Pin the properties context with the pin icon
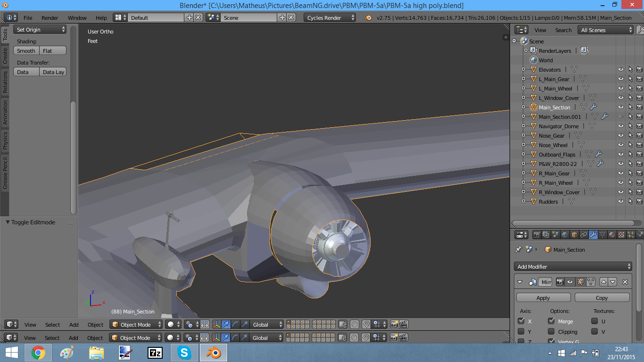The width and height of the screenshot is (644, 362). point(519,249)
